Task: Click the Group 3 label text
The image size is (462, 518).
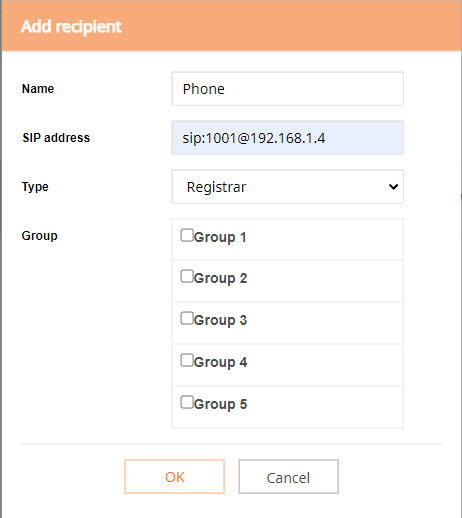Action: [x=220, y=321]
